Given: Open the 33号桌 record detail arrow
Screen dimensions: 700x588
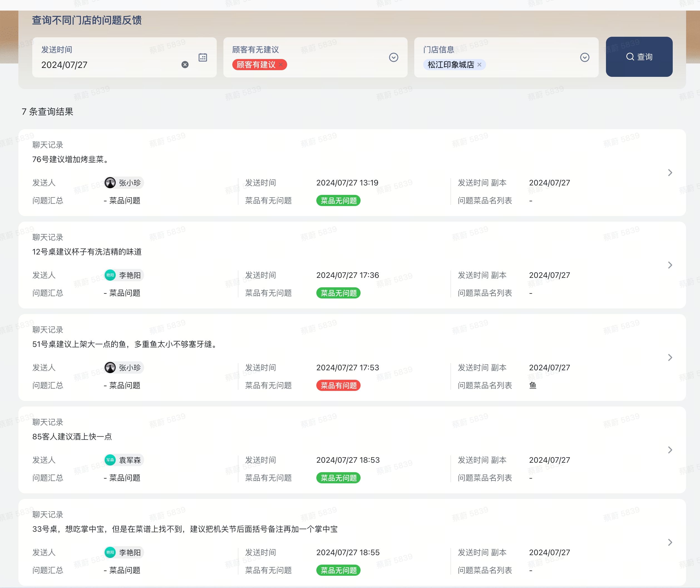Looking at the screenshot, I should pos(670,542).
